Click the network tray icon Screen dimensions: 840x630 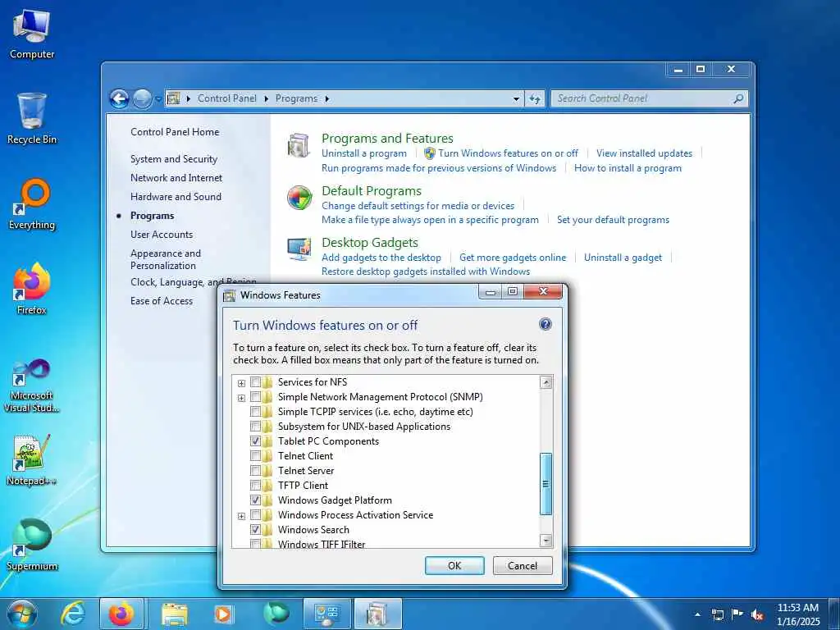(718, 614)
